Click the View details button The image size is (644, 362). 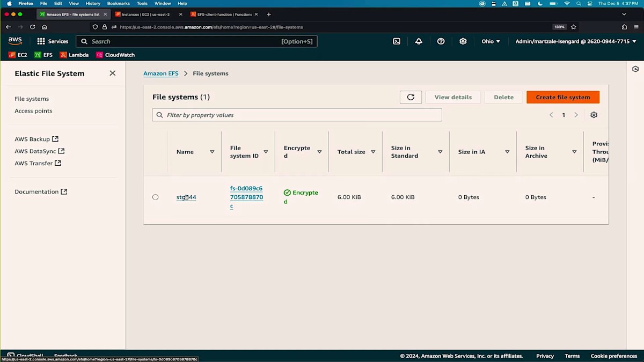pos(453,97)
